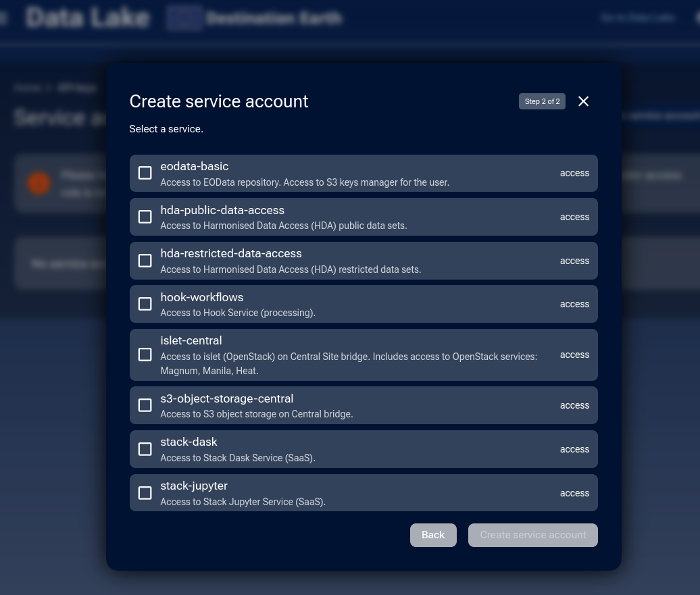Enable s3-object-storage-central access

pos(145,405)
